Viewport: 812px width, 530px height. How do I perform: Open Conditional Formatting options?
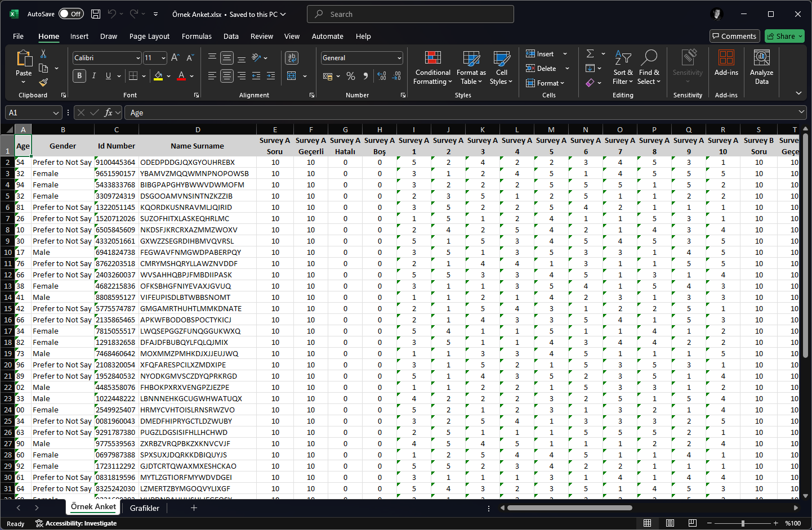pos(432,68)
